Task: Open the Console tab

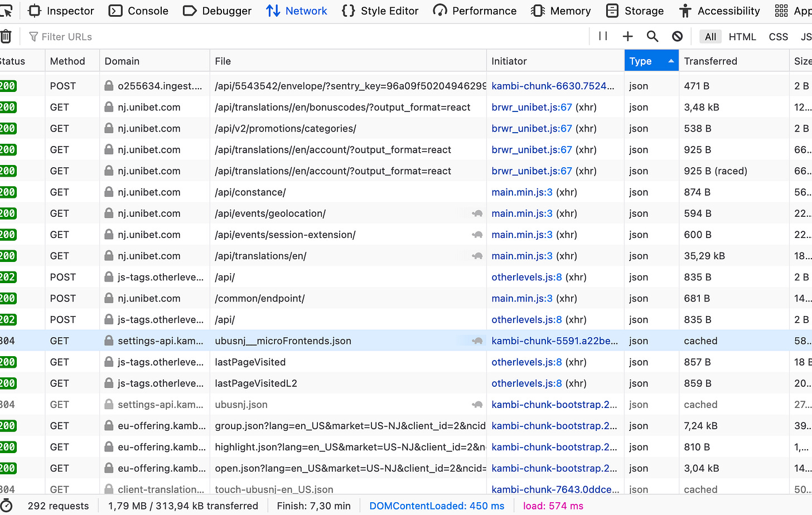Action: pyautogui.click(x=138, y=11)
